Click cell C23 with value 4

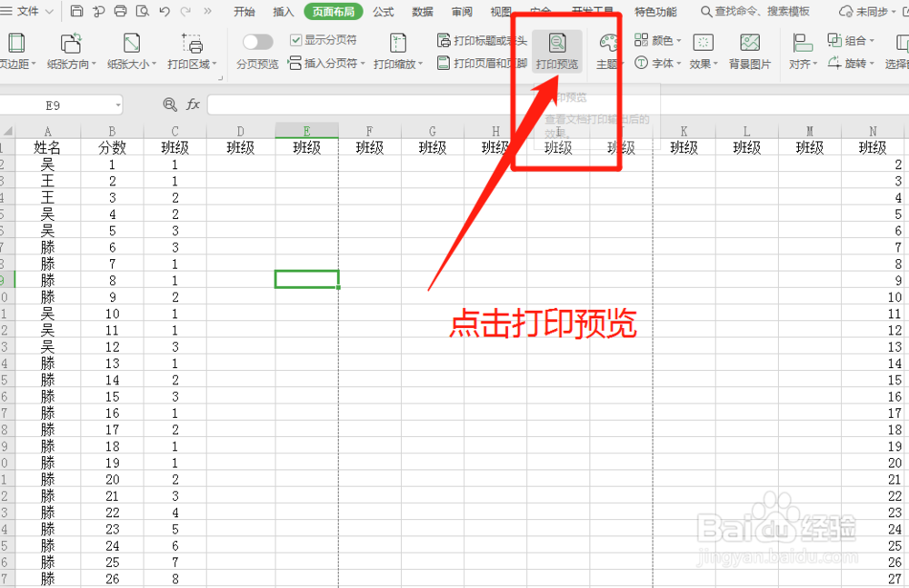175,513
